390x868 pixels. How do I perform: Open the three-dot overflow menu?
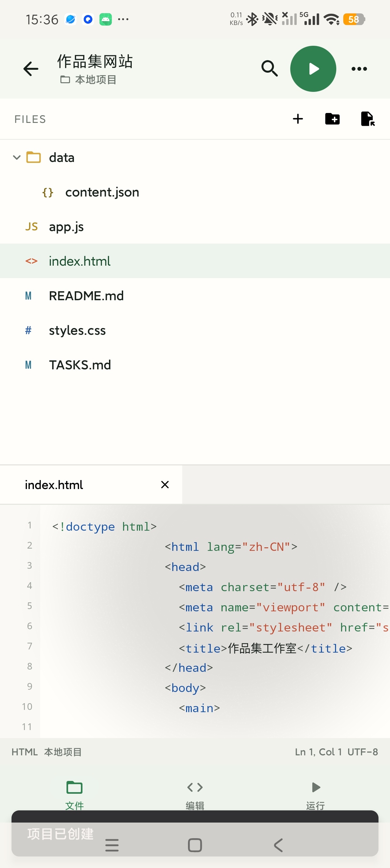[x=359, y=69]
